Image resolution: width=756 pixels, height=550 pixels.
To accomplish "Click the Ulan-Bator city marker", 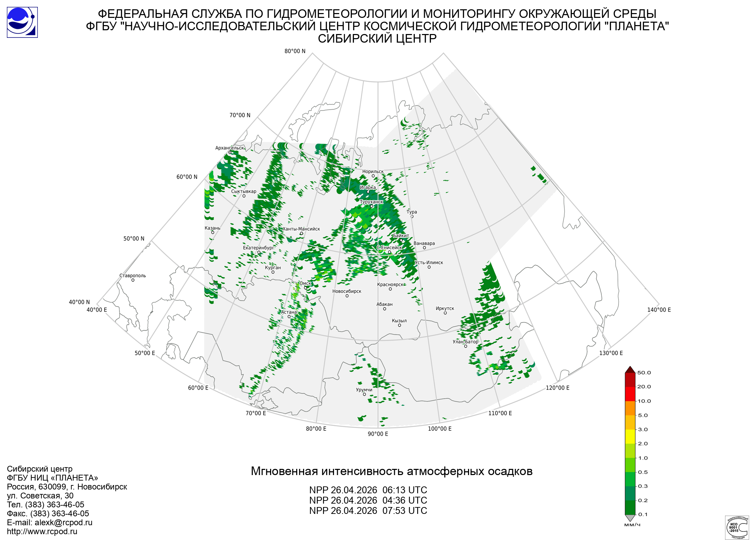I will (466, 346).
